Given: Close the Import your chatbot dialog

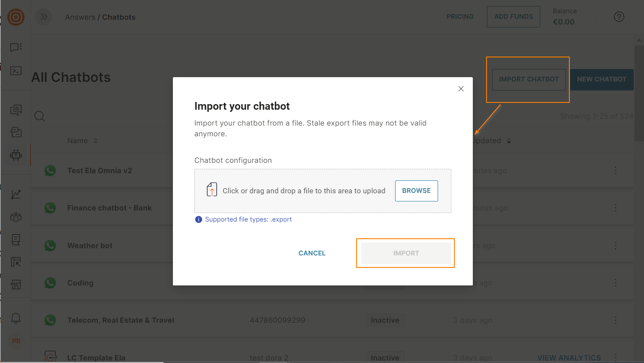Looking at the screenshot, I should [461, 89].
